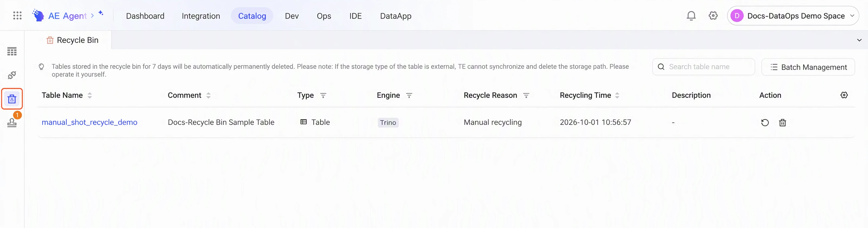Click the user avatar D icon
The image size is (868, 228).
click(737, 16)
